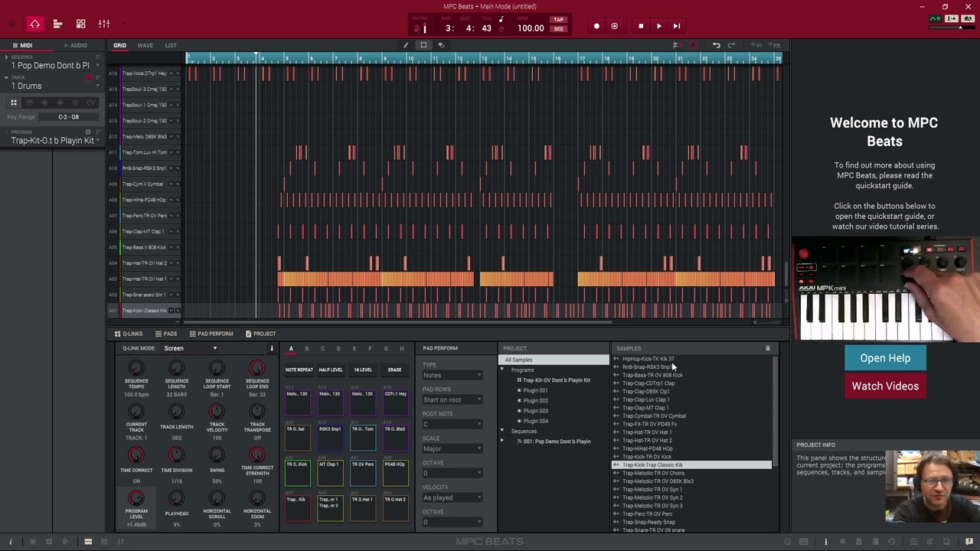Open Main mode with the home icon
Screen dimensions: 980x551
pos(34,24)
